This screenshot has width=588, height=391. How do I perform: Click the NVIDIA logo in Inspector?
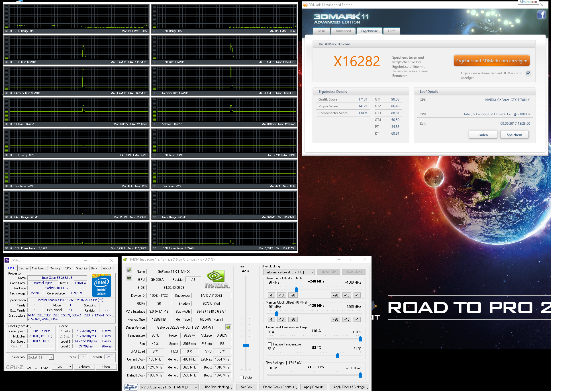coord(217,279)
